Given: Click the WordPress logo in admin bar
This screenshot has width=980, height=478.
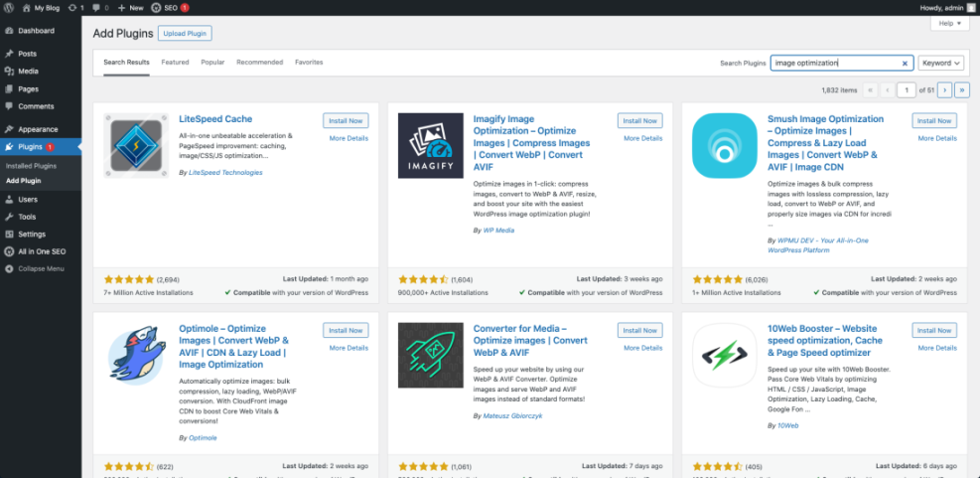Looking at the screenshot, I should 9,8.
